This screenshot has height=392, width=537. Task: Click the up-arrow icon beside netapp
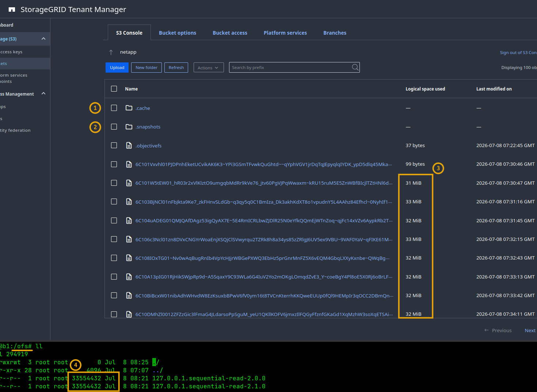(x=111, y=52)
